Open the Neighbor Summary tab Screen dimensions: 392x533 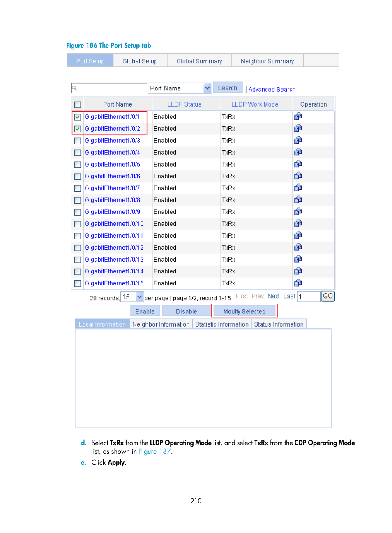click(x=267, y=61)
